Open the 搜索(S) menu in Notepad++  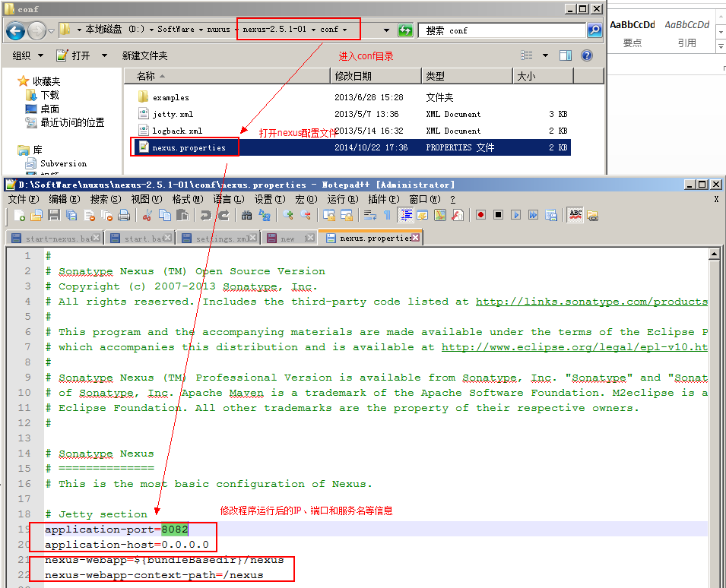106,199
